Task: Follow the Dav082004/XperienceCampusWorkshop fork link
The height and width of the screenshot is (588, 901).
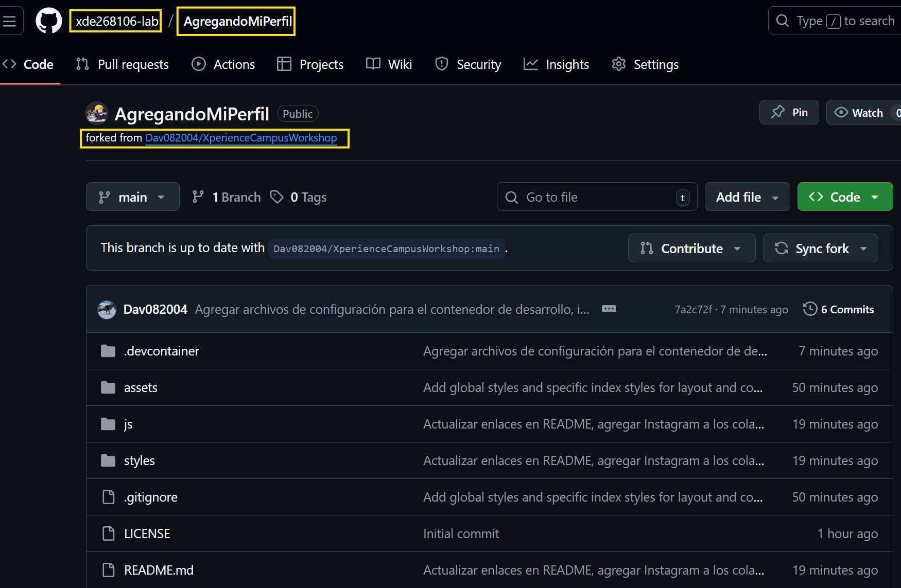Action: (x=241, y=138)
